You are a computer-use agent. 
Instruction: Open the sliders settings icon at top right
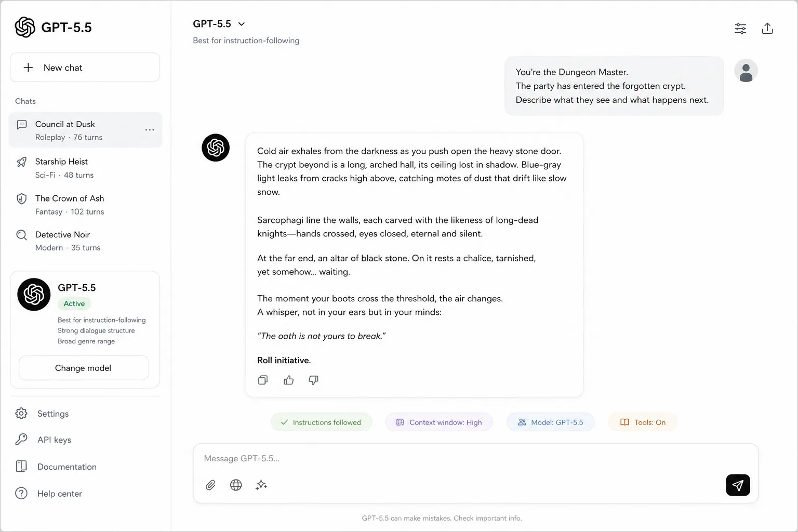pos(740,29)
